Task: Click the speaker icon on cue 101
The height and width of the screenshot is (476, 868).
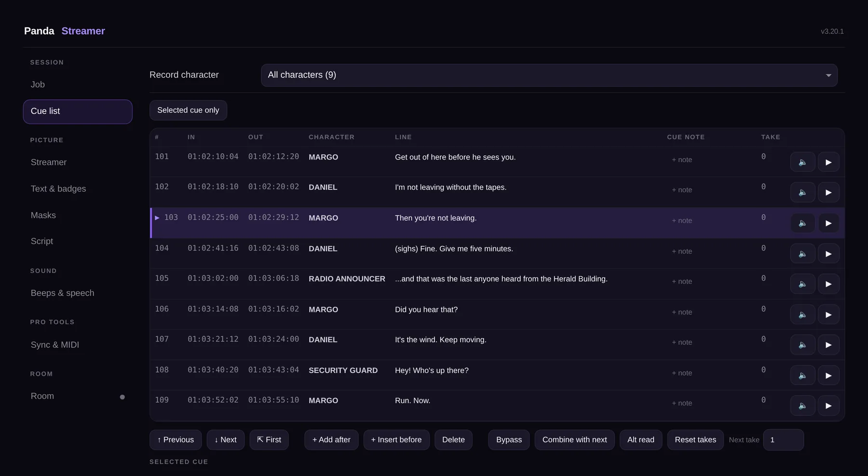Action: click(x=802, y=162)
